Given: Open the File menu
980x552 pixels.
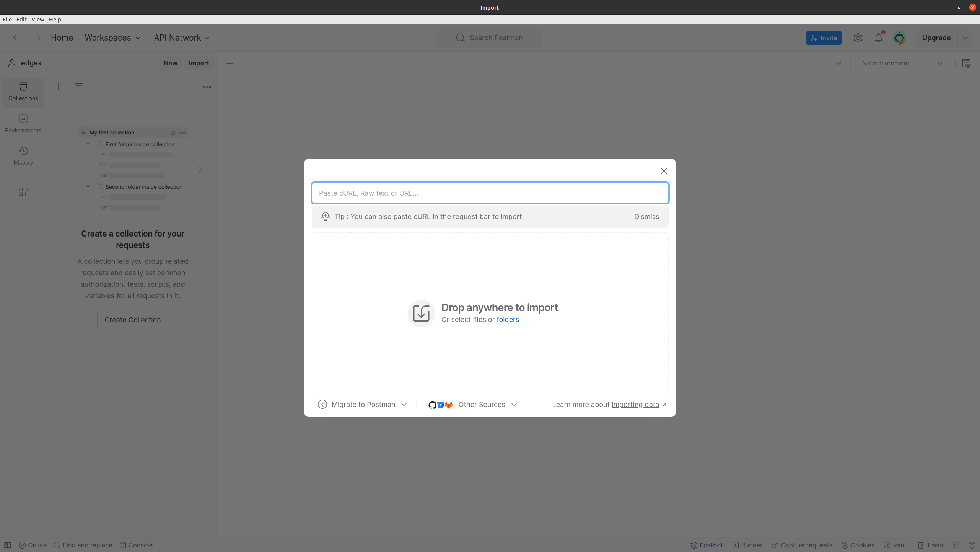Looking at the screenshot, I should coord(7,19).
